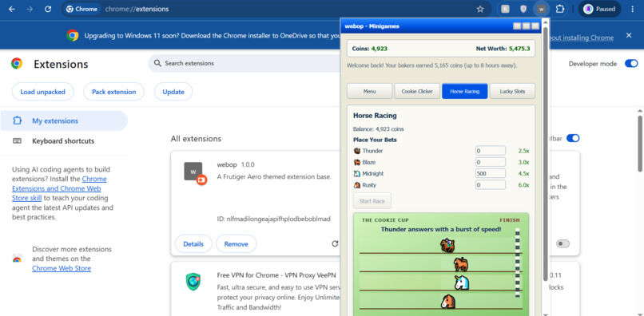Click the Free VPN VeePN shield icon
This screenshot has height=316, width=644.
point(193,282)
